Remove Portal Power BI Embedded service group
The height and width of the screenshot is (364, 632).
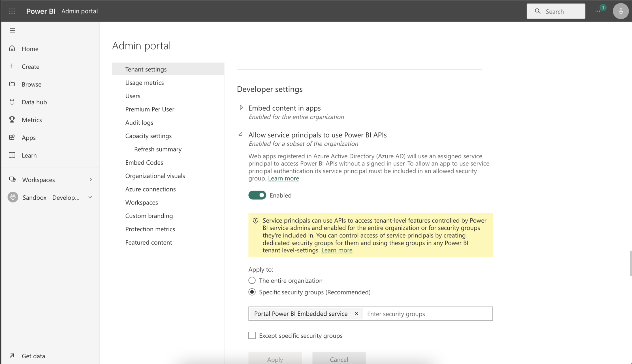click(x=356, y=313)
